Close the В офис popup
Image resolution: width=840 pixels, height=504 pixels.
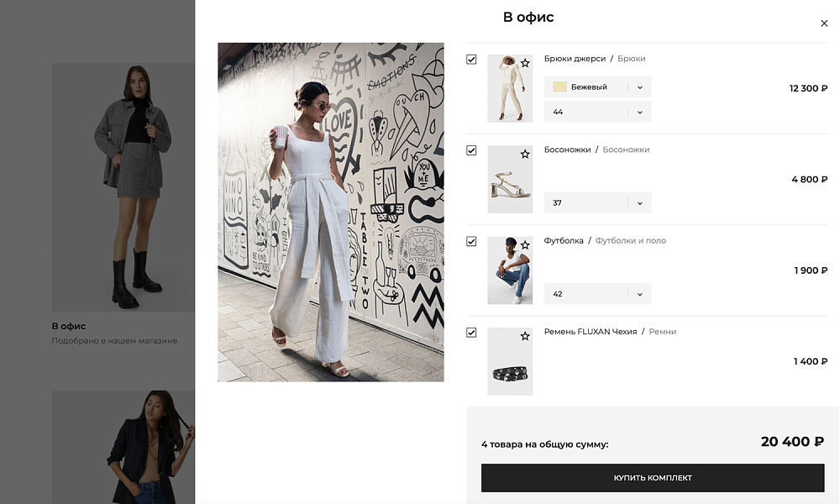click(x=824, y=23)
